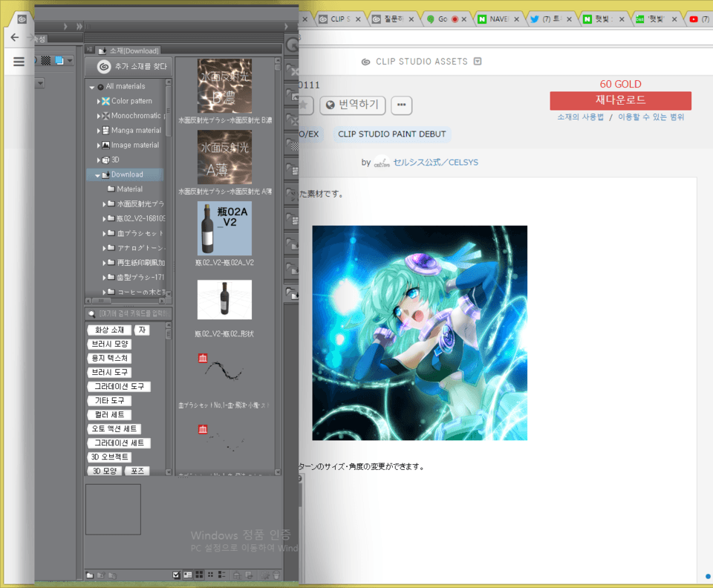Open the bottom-most download folder icon in side strip
This screenshot has height=588, width=713.
click(292, 294)
